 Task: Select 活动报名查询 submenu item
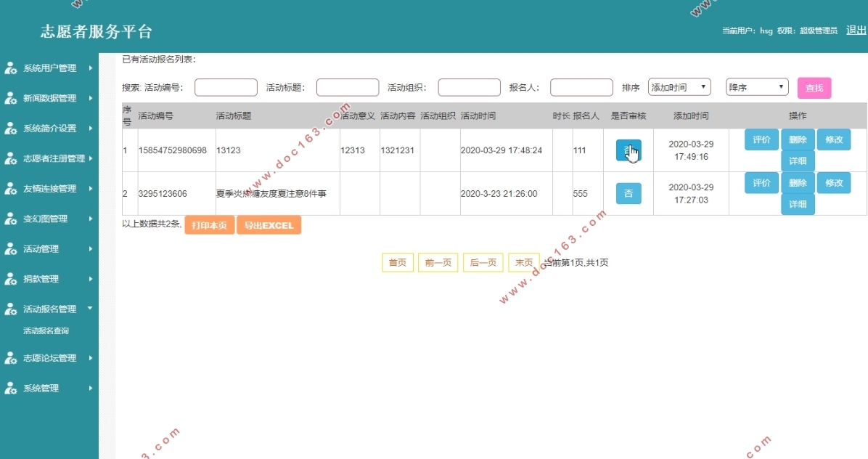click(46, 330)
